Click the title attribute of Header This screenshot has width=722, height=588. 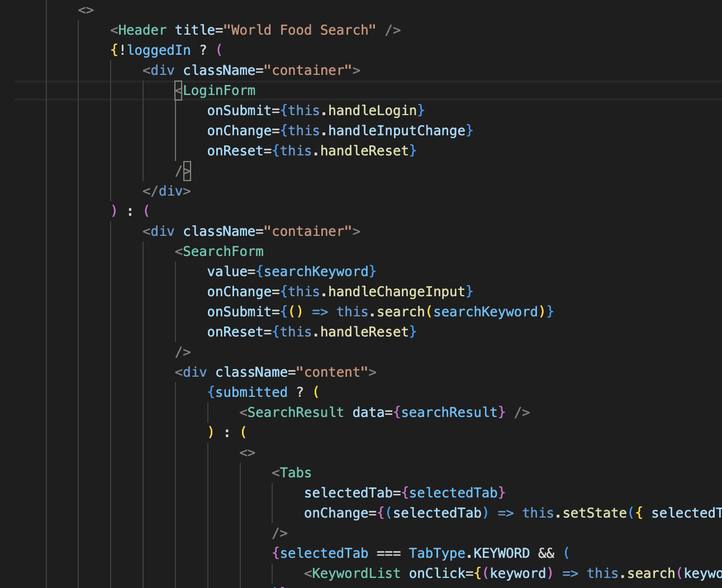click(x=195, y=30)
